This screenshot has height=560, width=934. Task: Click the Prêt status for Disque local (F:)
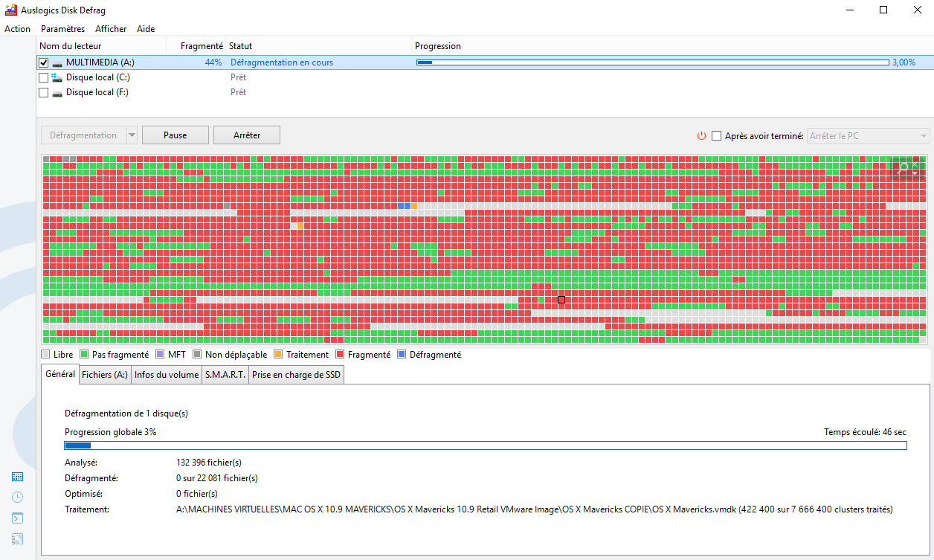point(239,93)
